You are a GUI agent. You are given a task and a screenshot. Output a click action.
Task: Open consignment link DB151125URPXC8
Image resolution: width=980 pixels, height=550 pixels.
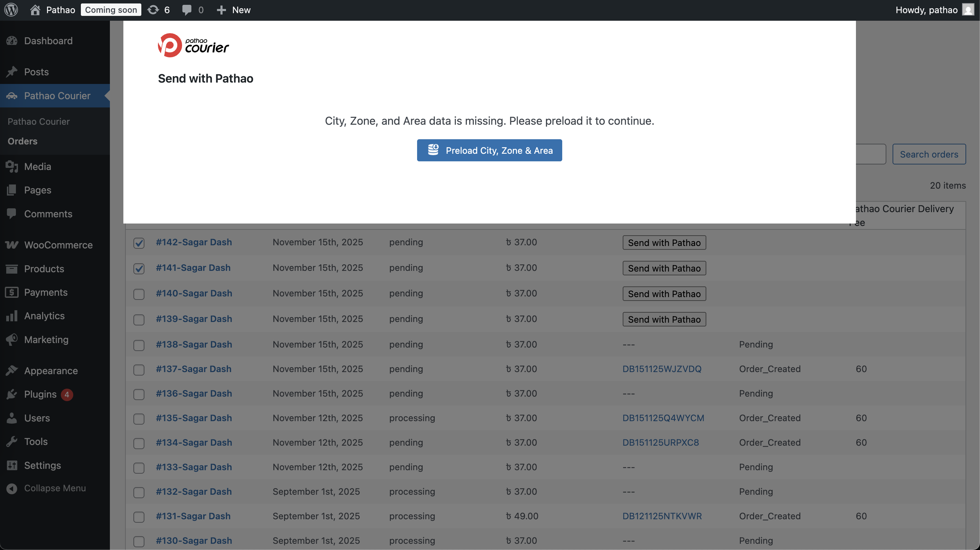click(x=660, y=442)
